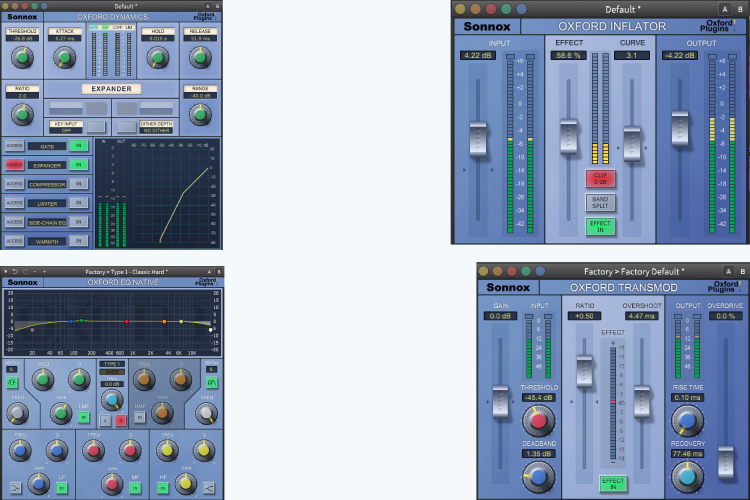Toggle Effect In button in Oxford Inflator
The height and width of the screenshot is (500, 750).
coord(600,226)
